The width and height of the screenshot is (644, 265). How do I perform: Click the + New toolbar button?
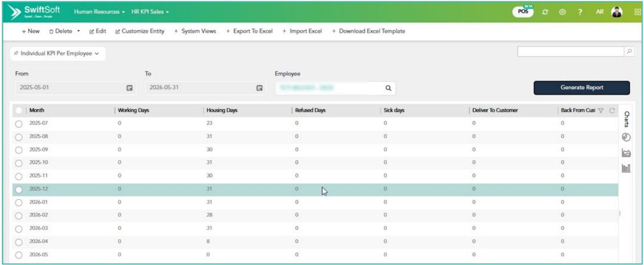click(31, 31)
